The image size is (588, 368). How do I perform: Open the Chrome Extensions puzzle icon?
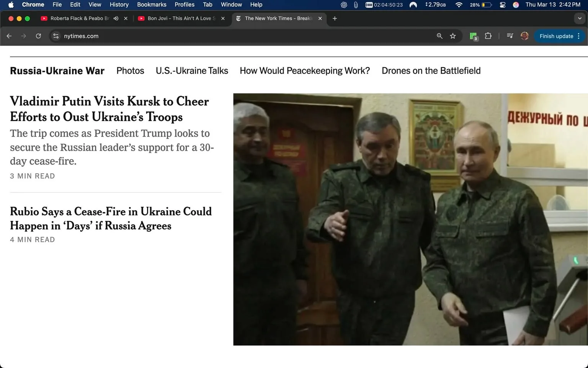tap(488, 36)
